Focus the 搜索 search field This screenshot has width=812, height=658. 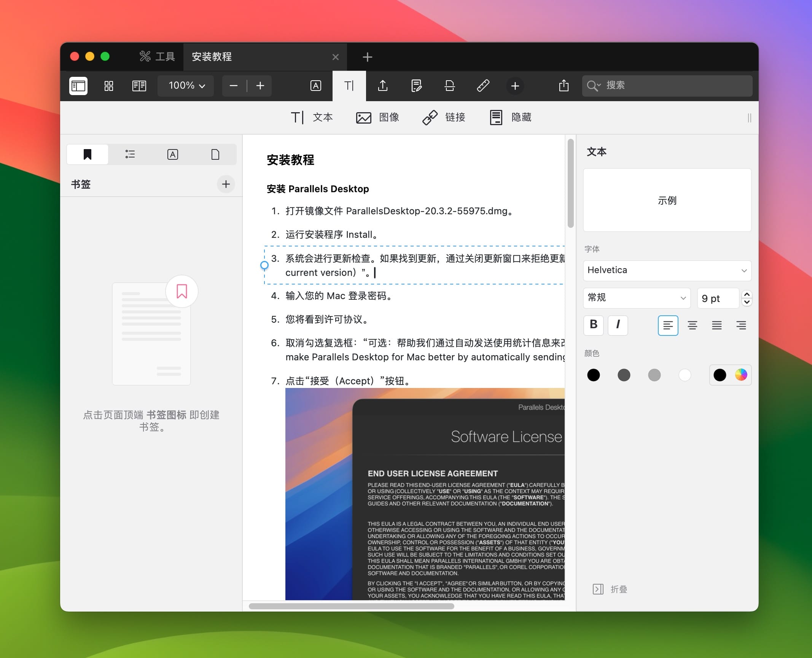(x=667, y=86)
